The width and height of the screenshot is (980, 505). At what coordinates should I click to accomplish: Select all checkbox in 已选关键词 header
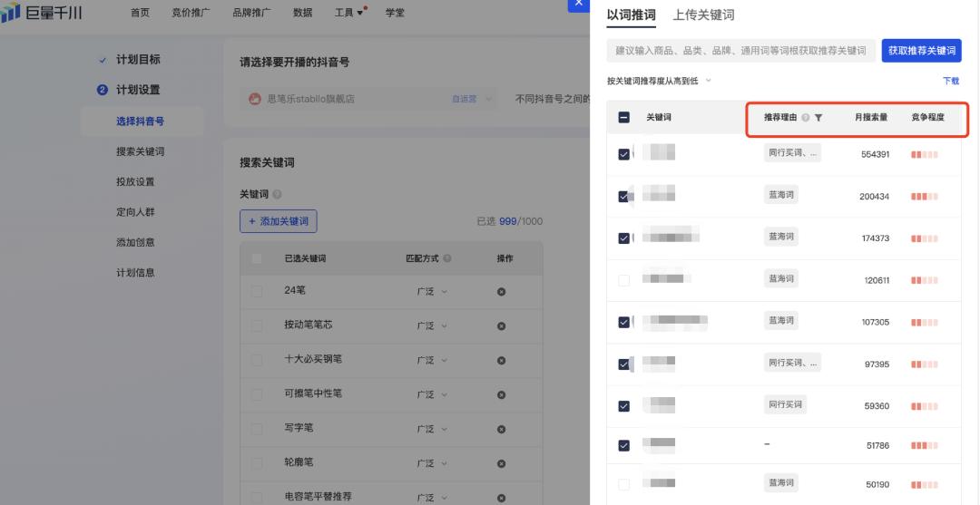[x=257, y=258]
